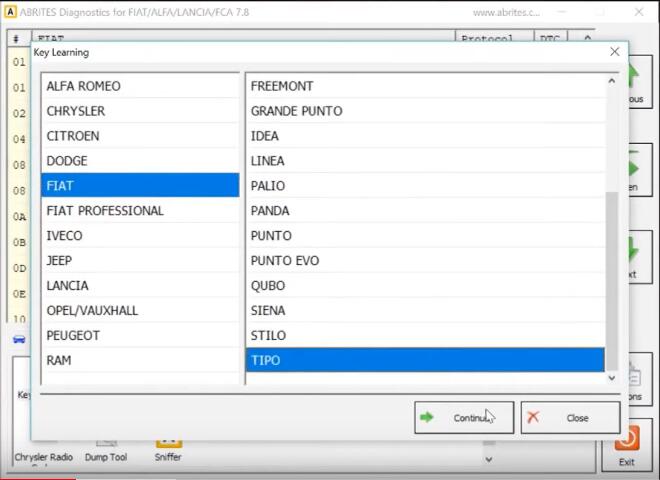The height and width of the screenshot is (480, 660).
Task: Choose FIAT PROFESSIONAL from the brand list
Action: click(140, 210)
